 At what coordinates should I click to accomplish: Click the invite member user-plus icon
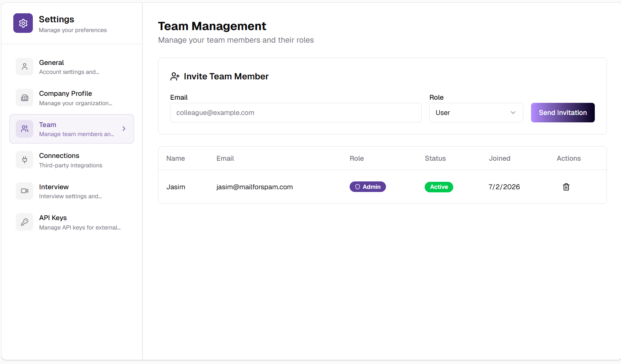(x=175, y=77)
